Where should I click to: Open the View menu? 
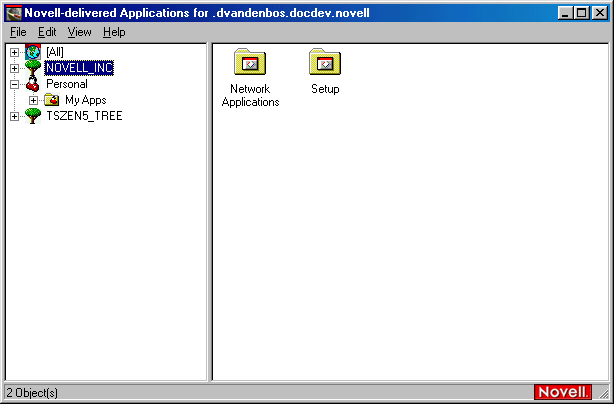(79, 32)
